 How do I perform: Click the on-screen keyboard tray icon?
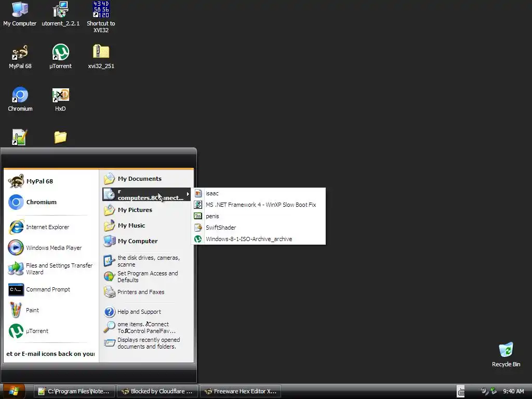[461, 391]
